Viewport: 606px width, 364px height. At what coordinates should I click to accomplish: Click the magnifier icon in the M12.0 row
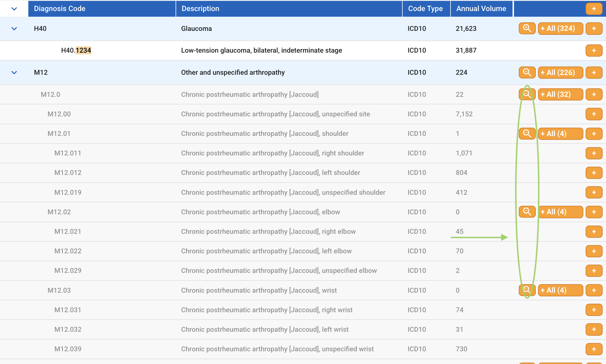pos(527,94)
